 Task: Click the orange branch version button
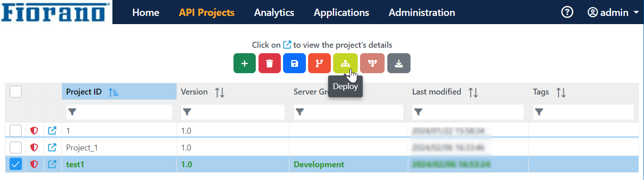coord(319,63)
